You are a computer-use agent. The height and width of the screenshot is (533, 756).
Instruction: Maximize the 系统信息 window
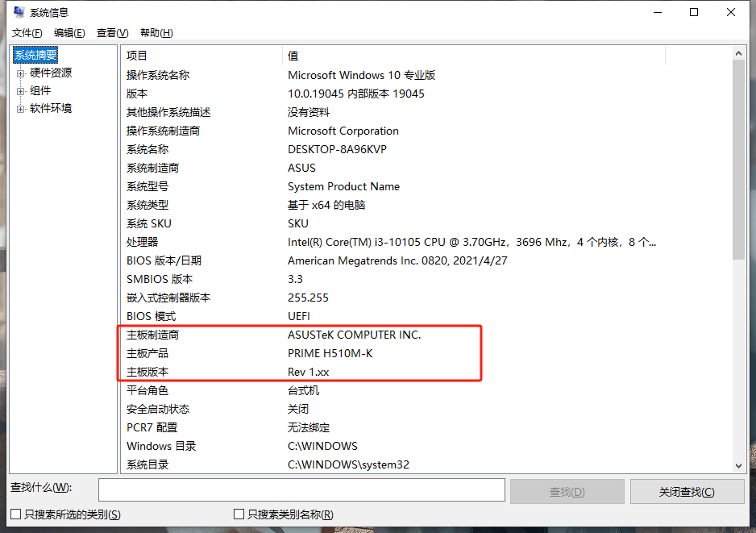point(694,13)
